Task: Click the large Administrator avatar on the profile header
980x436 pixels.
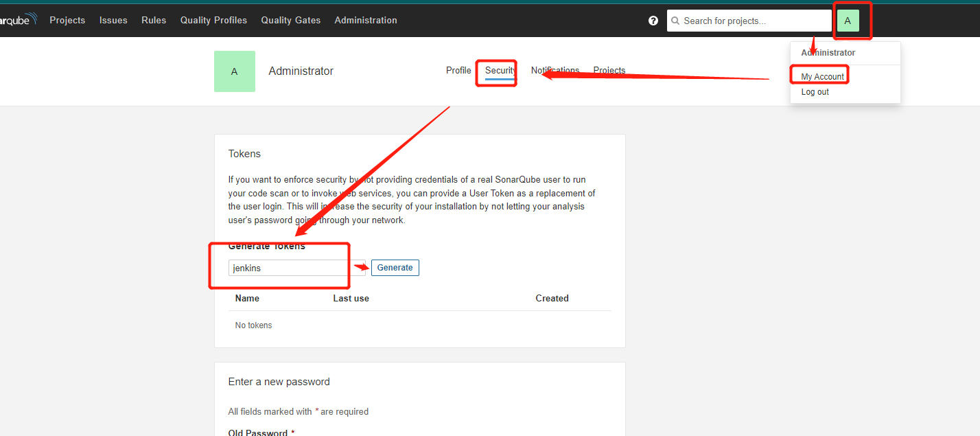Action: (x=235, y=71)
